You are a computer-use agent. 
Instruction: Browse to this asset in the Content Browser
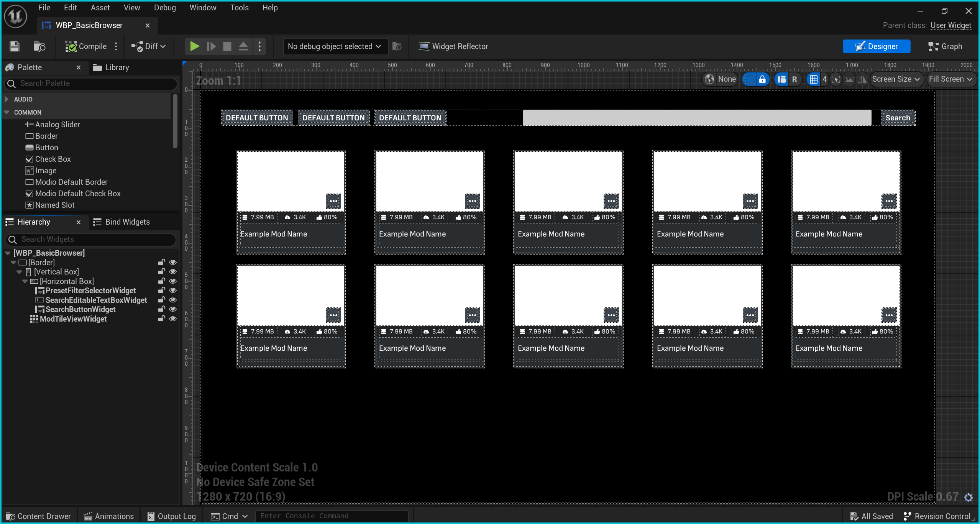coord(40,46)
